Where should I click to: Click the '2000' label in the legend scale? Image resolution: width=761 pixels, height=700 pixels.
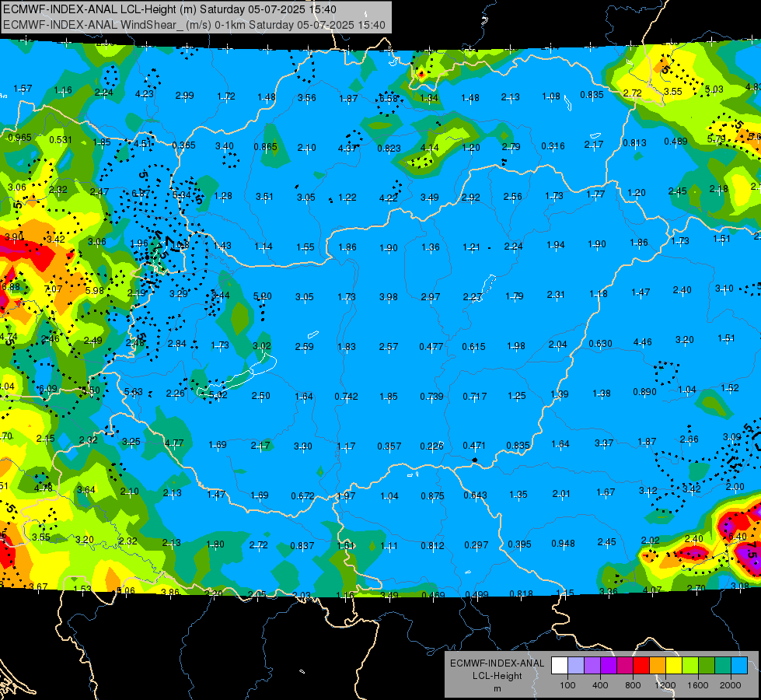(x=731, y=685)
